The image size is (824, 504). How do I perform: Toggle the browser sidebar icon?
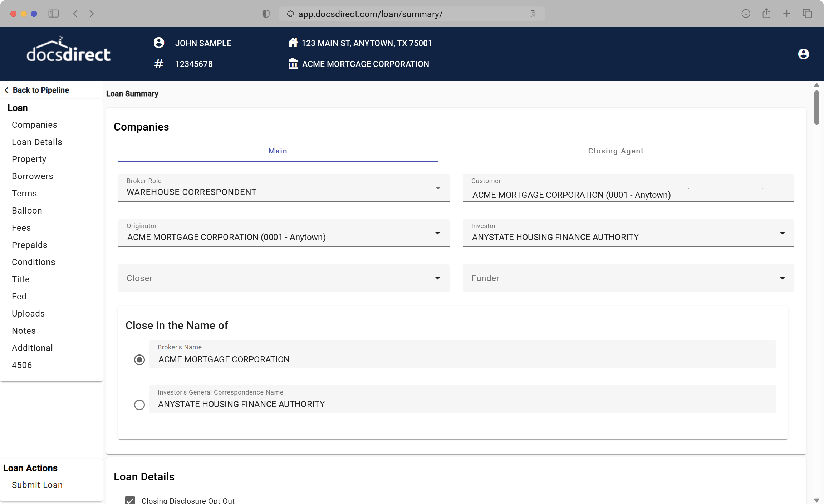[x=54, y=14]
